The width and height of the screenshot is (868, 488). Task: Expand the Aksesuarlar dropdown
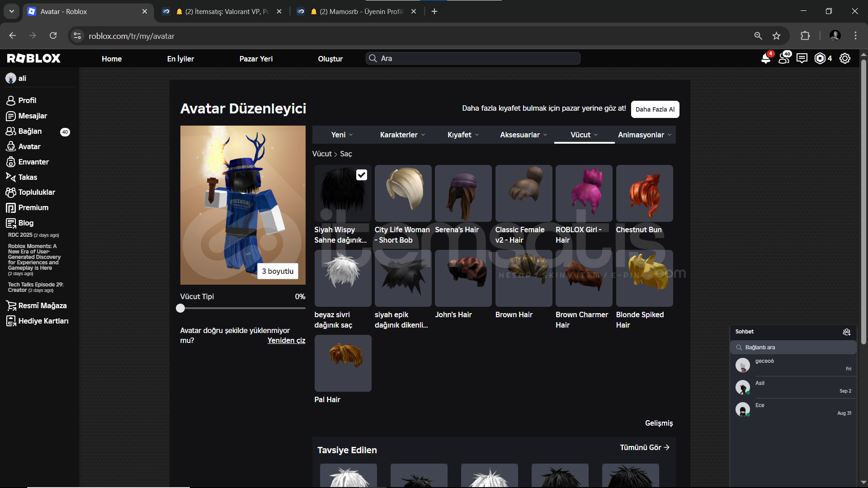(524, 135)
